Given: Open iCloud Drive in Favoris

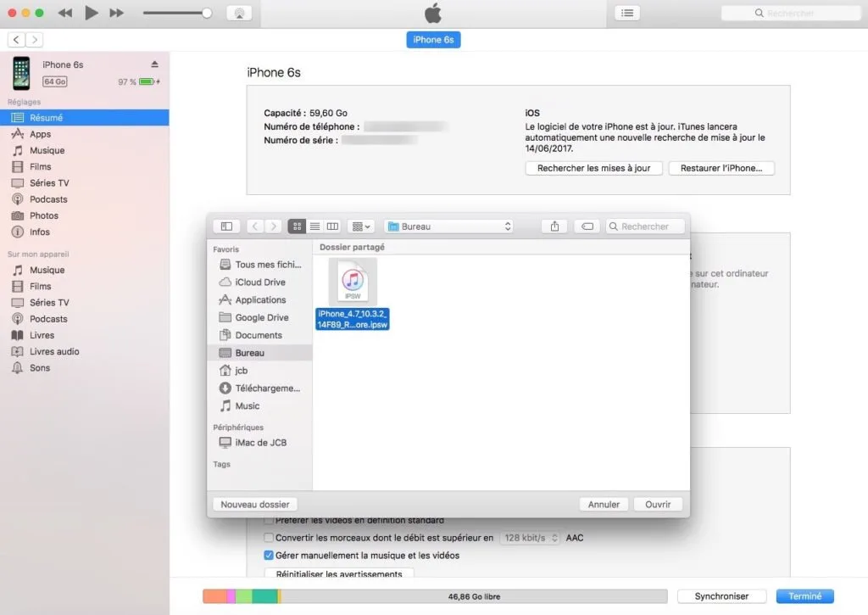Looking at the screenshot, I should click(x=260, y=282).
